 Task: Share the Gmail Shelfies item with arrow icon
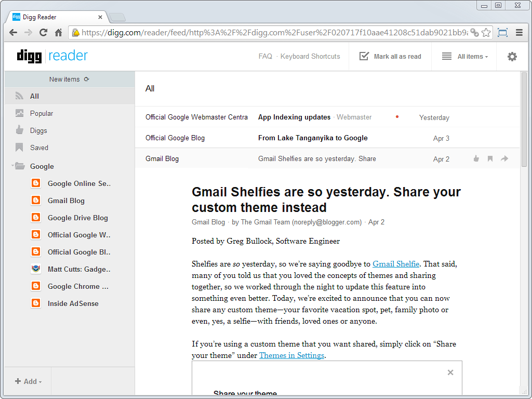(x=504, y=158)
